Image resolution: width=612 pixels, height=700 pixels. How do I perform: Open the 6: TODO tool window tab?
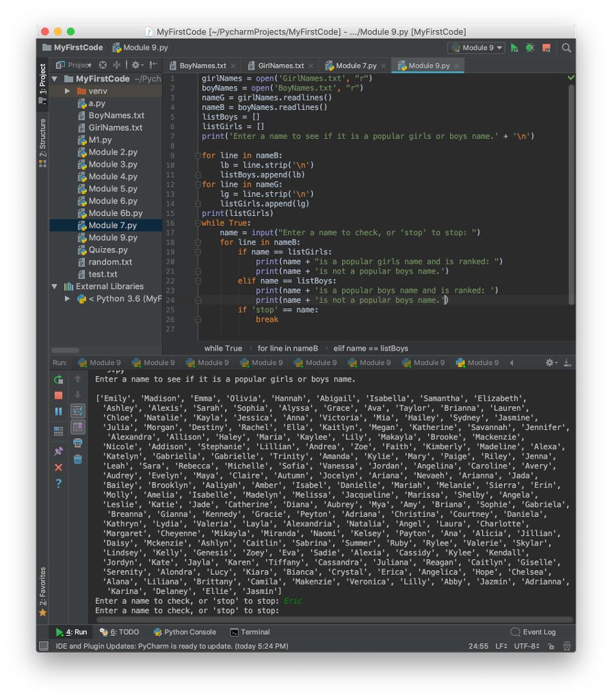click(x=119, y=632)
